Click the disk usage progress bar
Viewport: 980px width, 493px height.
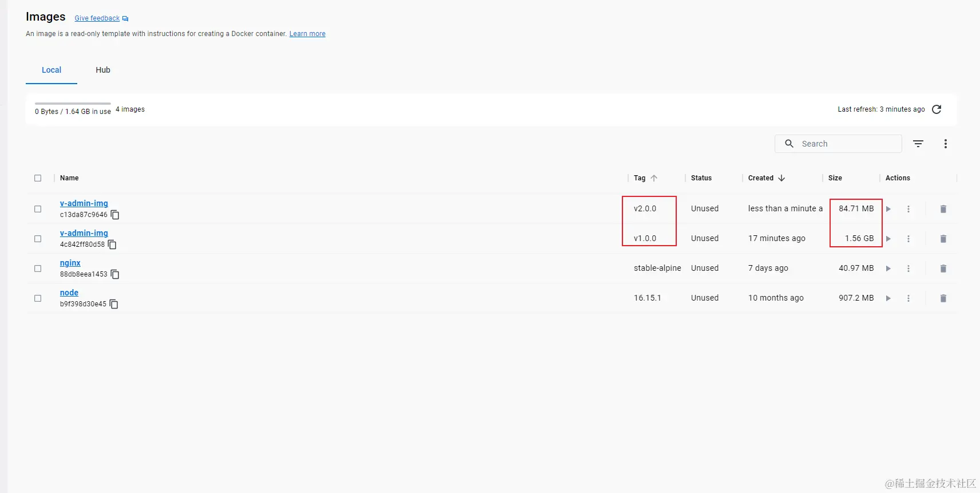73,104
